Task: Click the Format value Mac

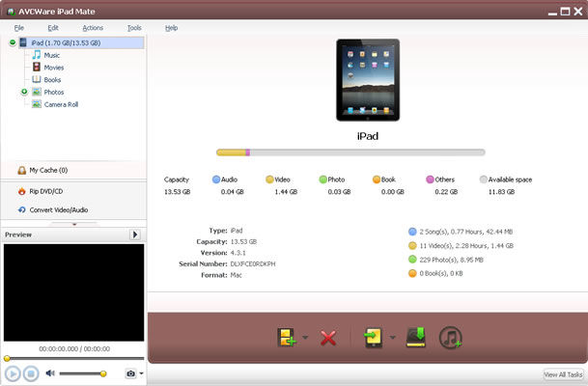Action: tap(236, 275)
